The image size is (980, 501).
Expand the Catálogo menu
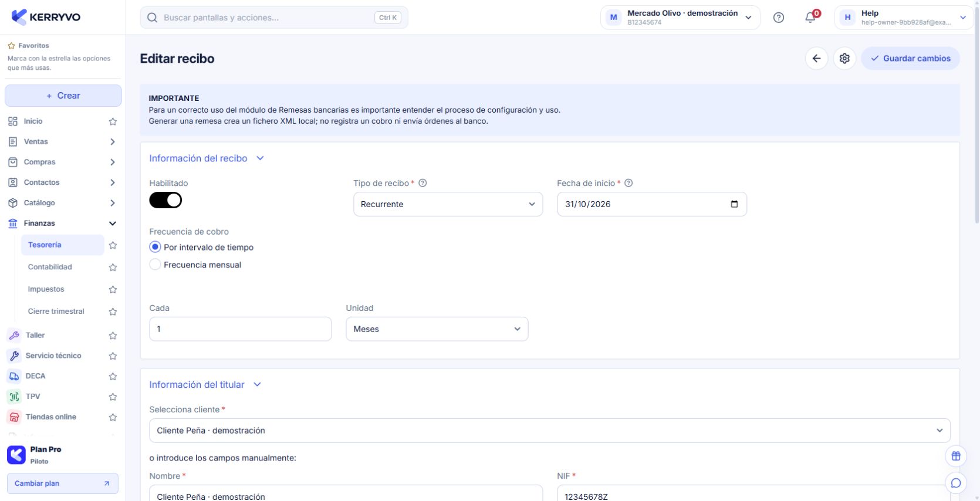pos(62,203)
